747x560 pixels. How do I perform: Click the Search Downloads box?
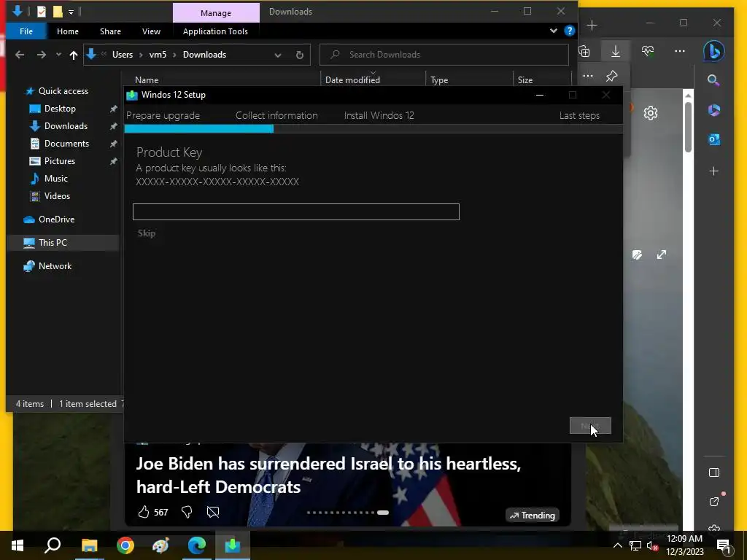tap(444, 55)
